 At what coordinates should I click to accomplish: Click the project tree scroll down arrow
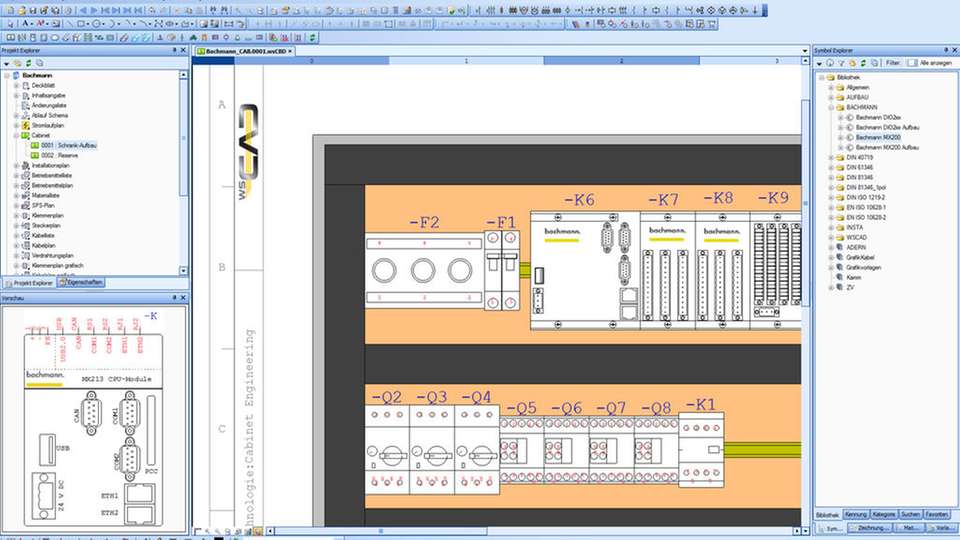(184, 270)
